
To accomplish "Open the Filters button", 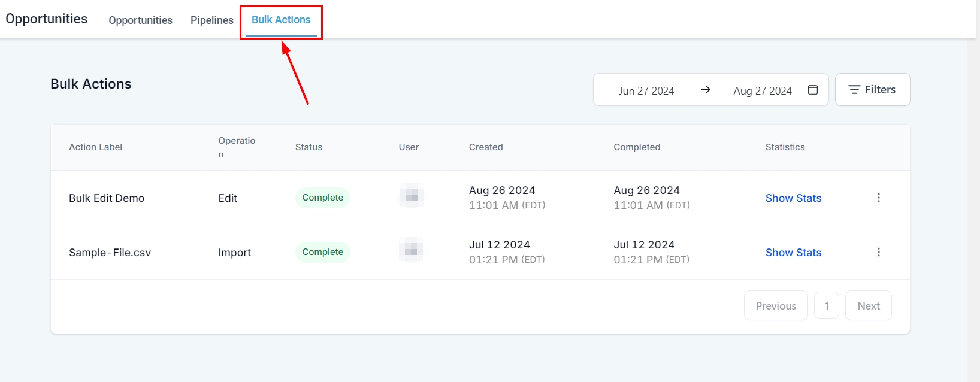I will point(872,90).
